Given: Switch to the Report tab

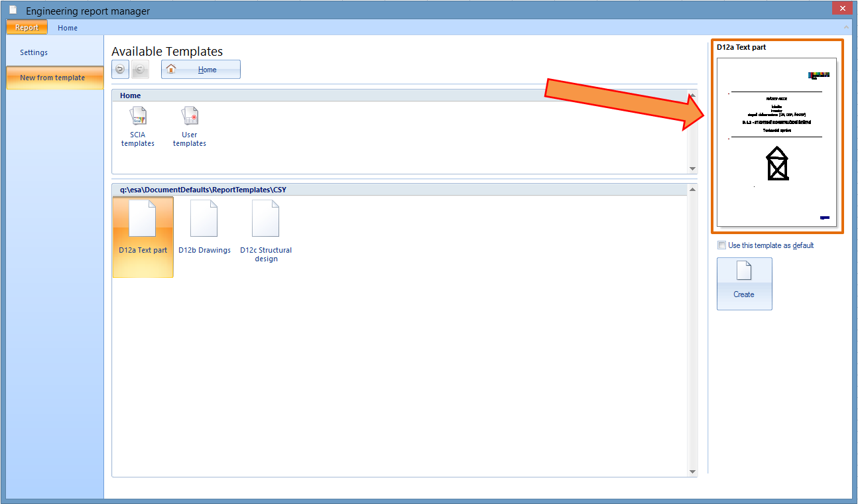Looking at the screenshot, I should [x=27, y=28].
